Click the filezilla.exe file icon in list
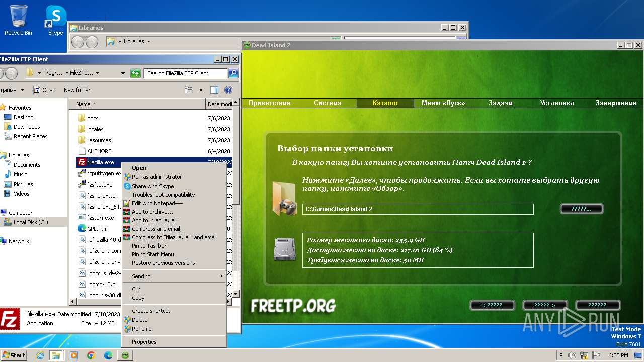Viewport: 644px width, 362px height. [x=82, y=162]
